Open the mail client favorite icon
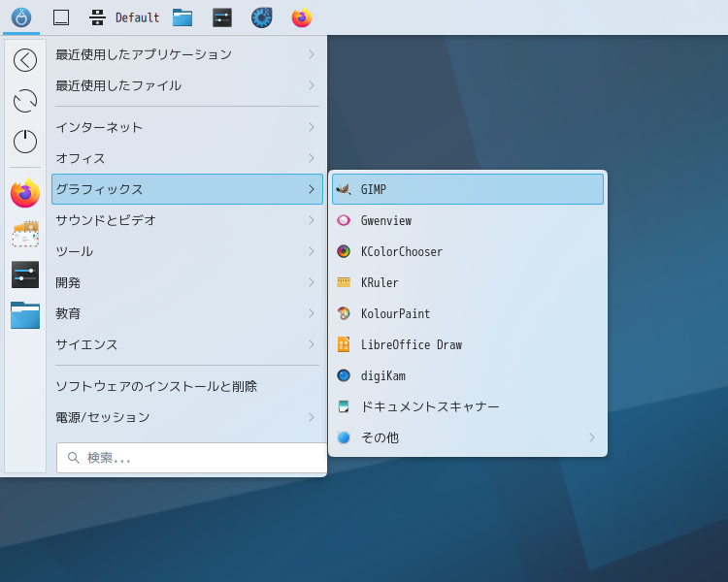The width and height of the screenshot is (728, 582). pos(25,234)
